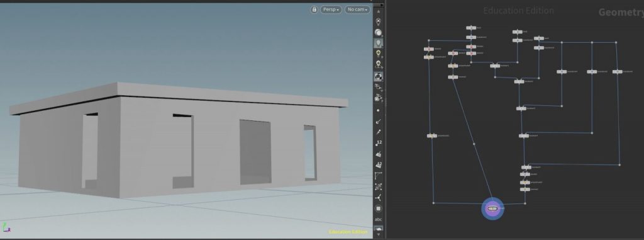This screenshot has width=644, height=240.
Task: Click the abc text display icon
Action: 379,219
